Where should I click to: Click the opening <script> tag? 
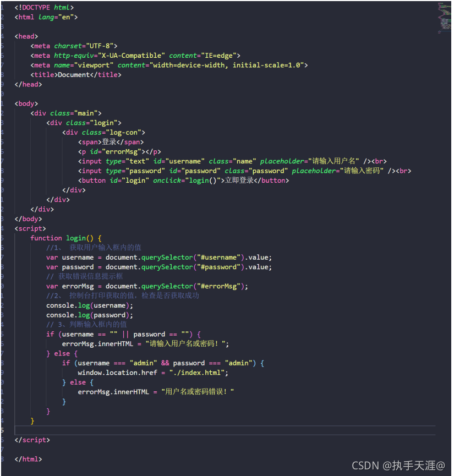point(30,228)
